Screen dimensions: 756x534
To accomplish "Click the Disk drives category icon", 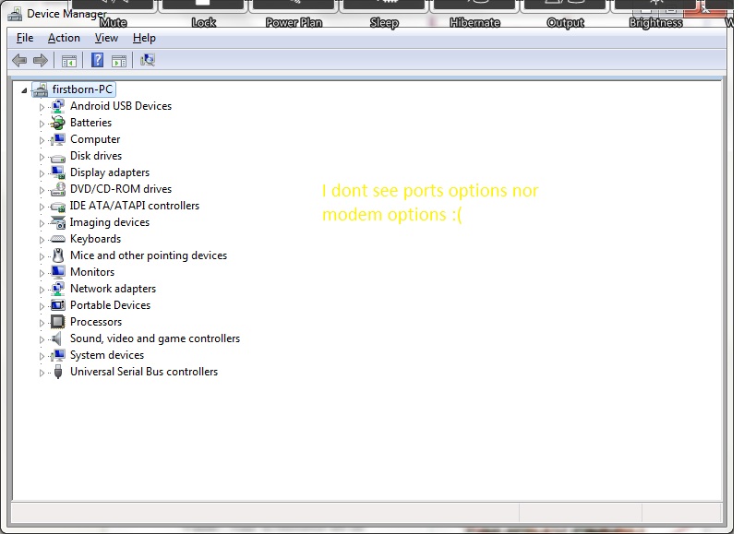I will coord(58,157).
